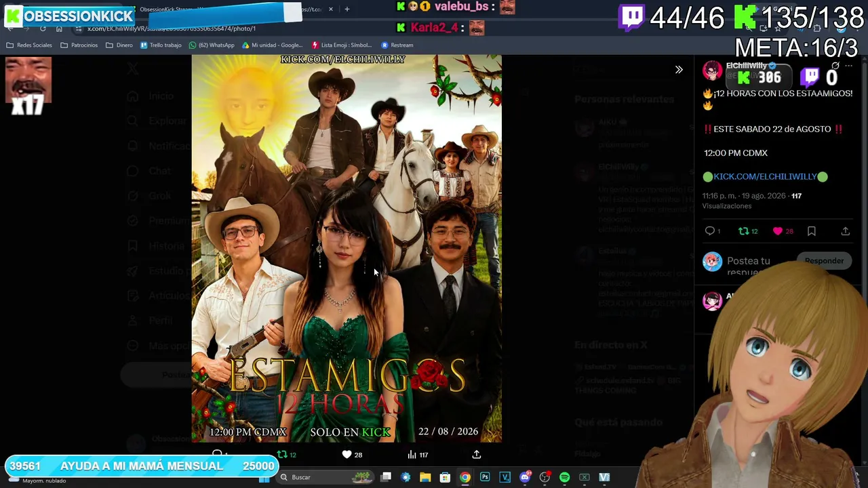Open the light V app icon at the taskbar's end
This screenshot has height=488, width=868.
coord(604,477)
